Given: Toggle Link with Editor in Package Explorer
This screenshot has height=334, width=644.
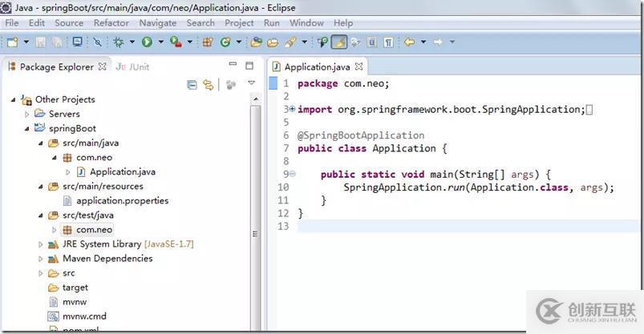Looking at the screenshot, I should pos(209,85).
